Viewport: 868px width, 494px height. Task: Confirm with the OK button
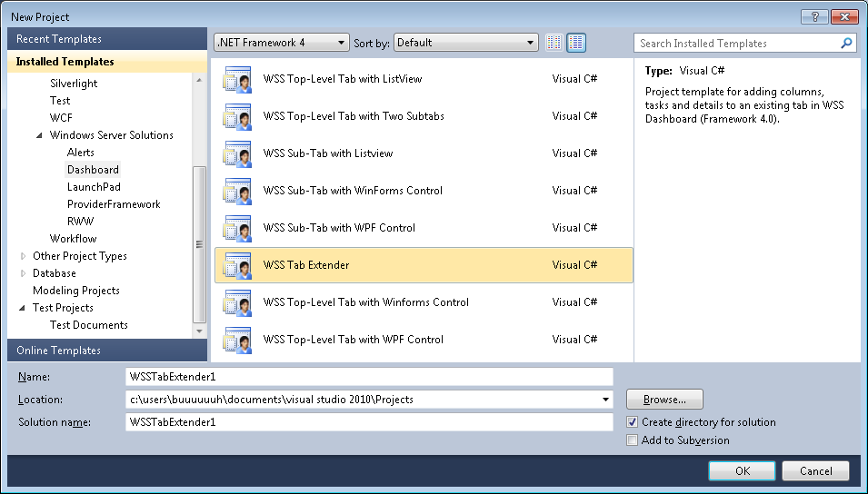743,470
